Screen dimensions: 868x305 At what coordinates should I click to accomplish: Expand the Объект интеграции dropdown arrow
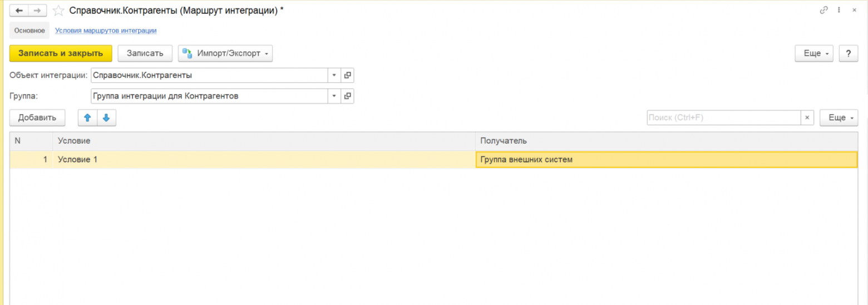[334, 75]
